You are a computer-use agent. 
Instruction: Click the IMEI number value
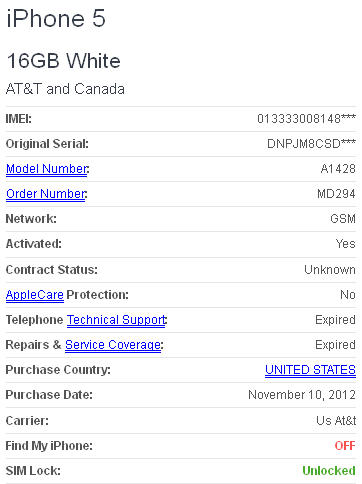coord(306,118)
